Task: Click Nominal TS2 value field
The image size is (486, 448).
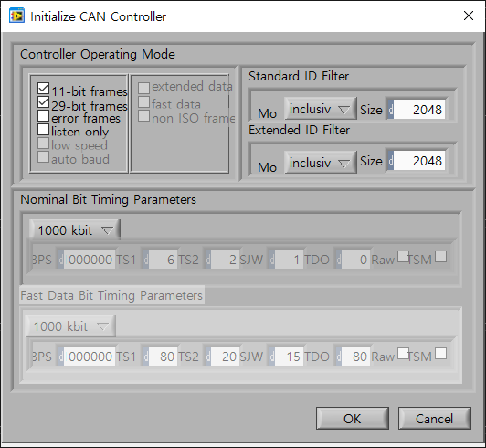Action: [225, 260]
